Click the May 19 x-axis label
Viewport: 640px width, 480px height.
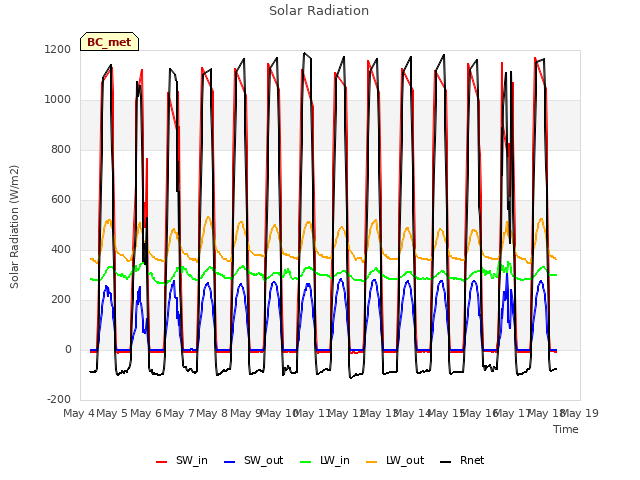click(580, 413)
